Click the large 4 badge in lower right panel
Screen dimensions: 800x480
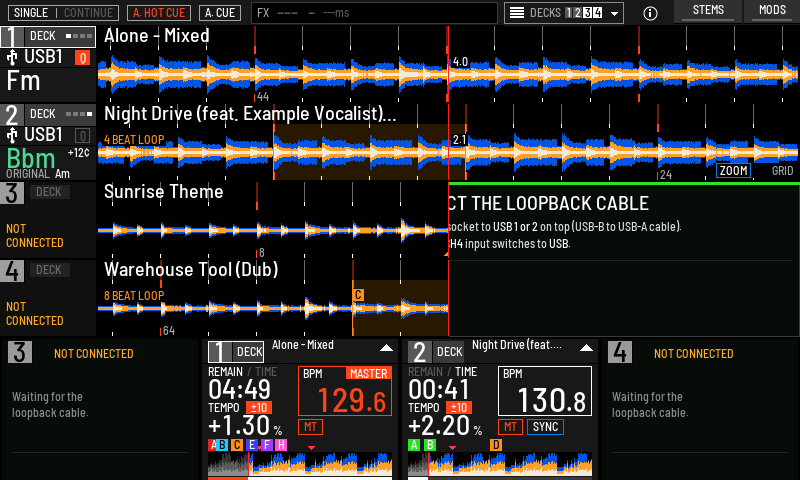tap(620, 352)
